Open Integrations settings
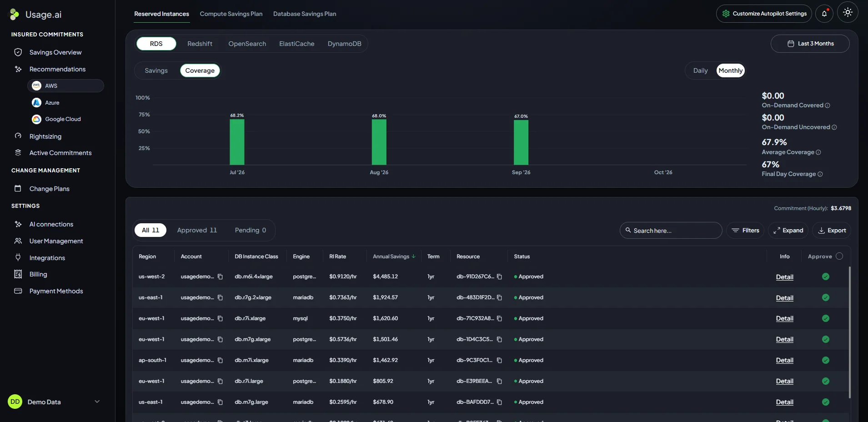Image resolution: width=868 pixels, height=422 pixels. pos(47,258)
